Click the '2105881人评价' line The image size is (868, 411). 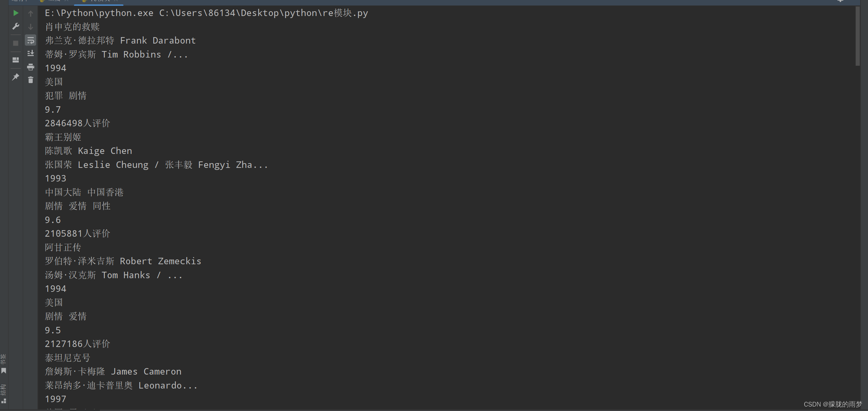[77, 234]
